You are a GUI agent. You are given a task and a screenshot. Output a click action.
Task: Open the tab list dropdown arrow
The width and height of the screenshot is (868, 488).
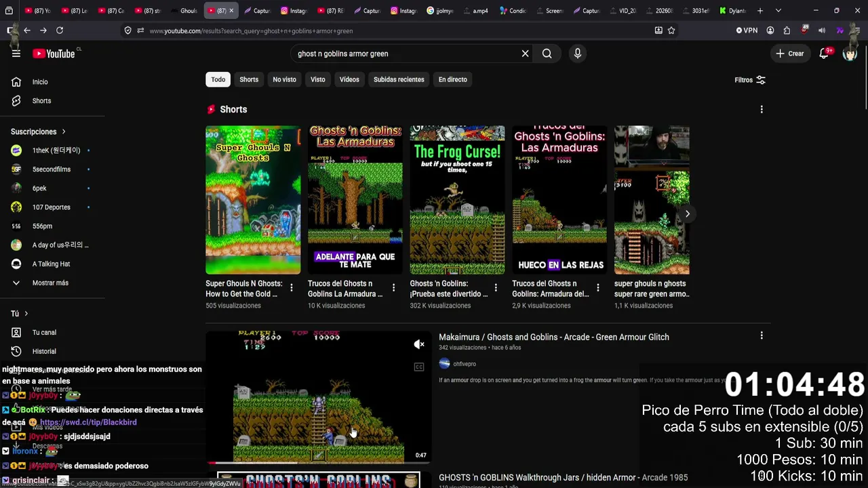tap(778, 11)
